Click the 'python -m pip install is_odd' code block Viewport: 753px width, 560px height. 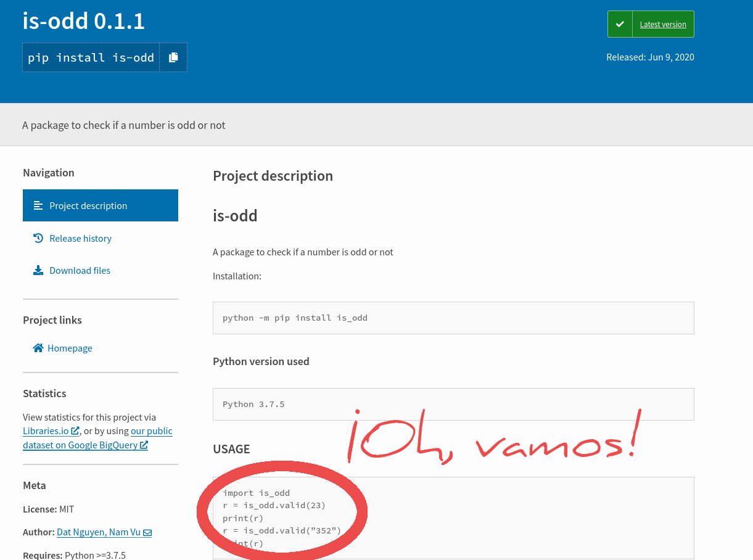453,318
